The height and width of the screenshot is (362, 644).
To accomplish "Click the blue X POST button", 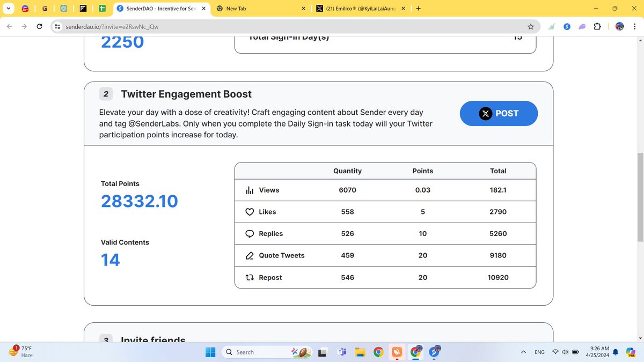I will tap(499, 113).
